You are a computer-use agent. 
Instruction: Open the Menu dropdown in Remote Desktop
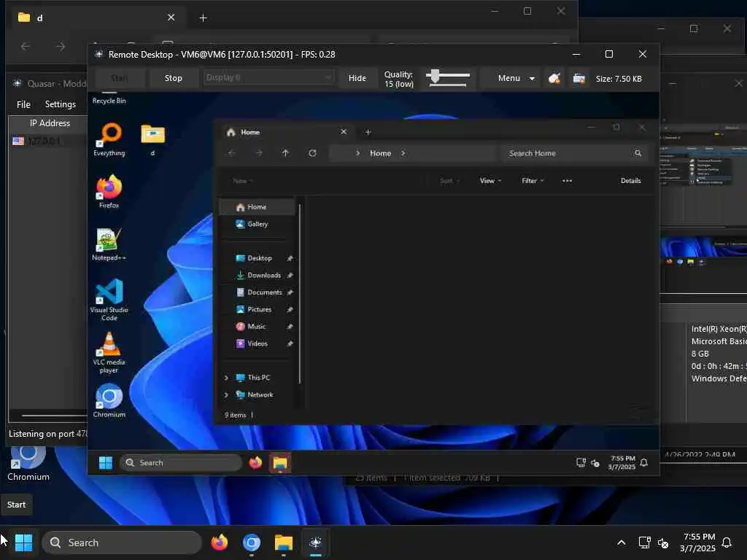pyautogui.click(x=515, y=78)
